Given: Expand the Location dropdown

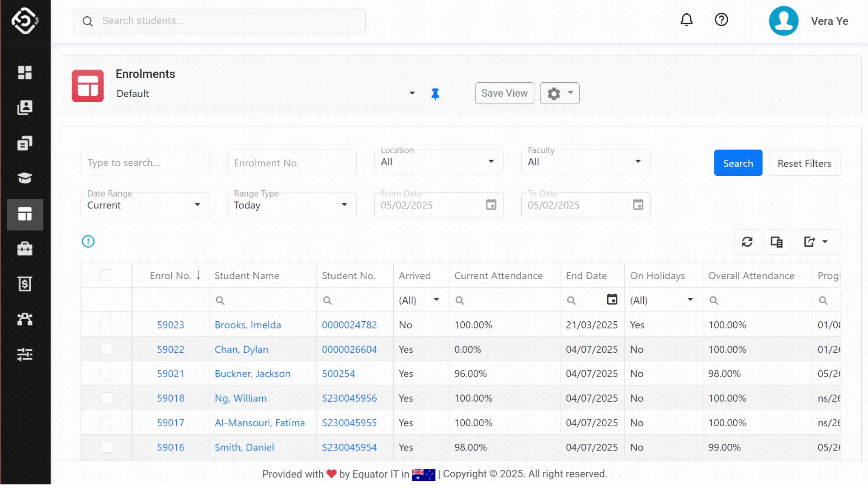Looking at the screenshot, I should pyautogui.click(x=438, y=162).
